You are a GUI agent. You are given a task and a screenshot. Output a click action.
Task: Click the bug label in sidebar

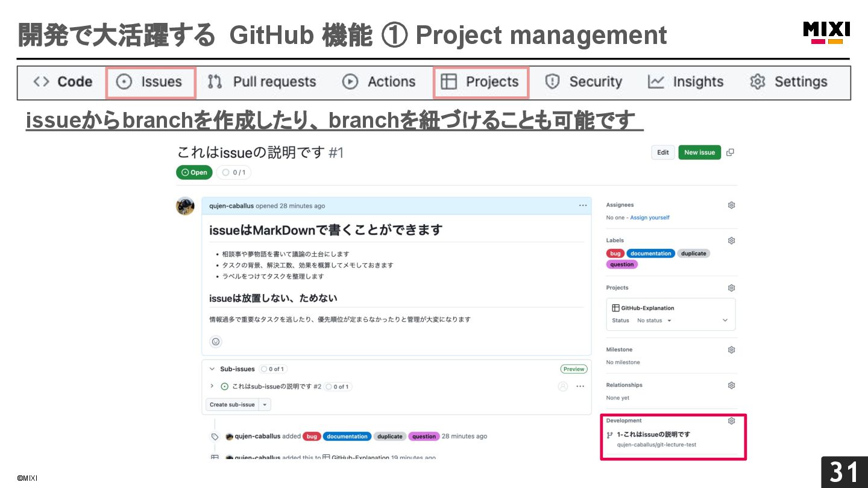pos(615,254)
